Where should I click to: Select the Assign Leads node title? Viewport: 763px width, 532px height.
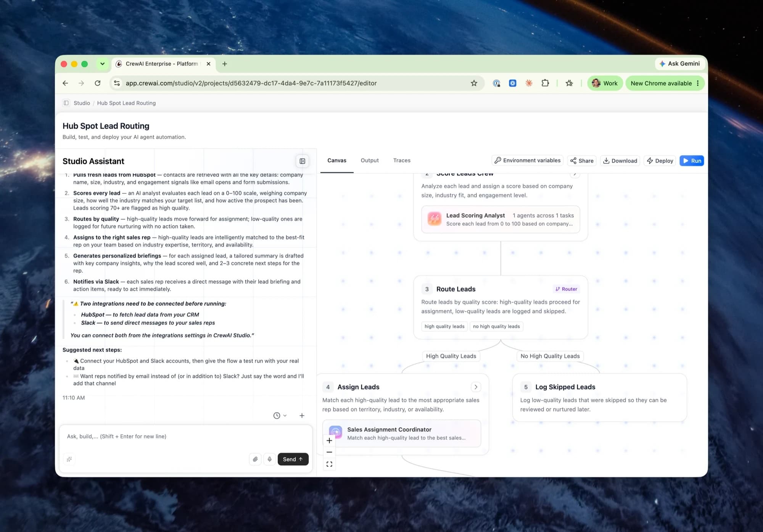point(358,387)
